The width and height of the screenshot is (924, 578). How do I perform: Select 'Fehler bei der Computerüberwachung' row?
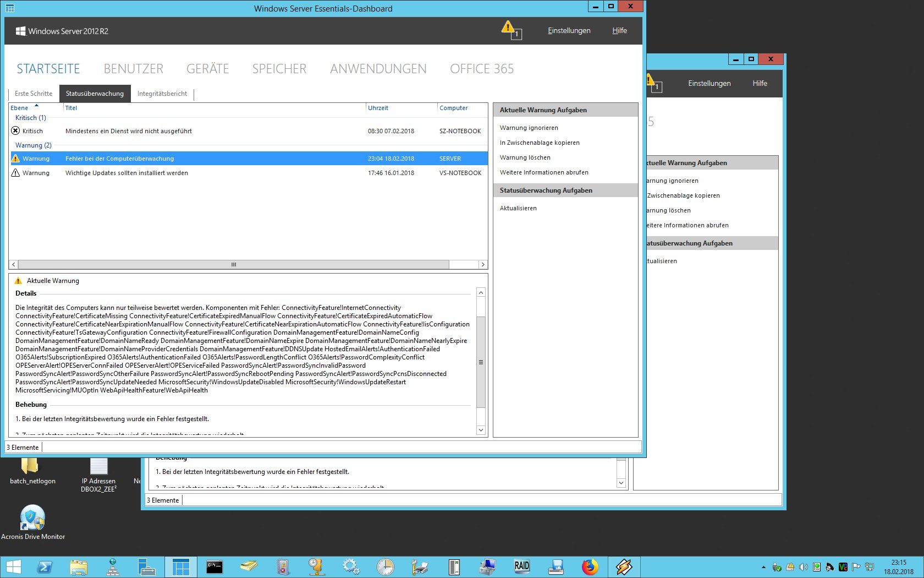click(248, 159)
